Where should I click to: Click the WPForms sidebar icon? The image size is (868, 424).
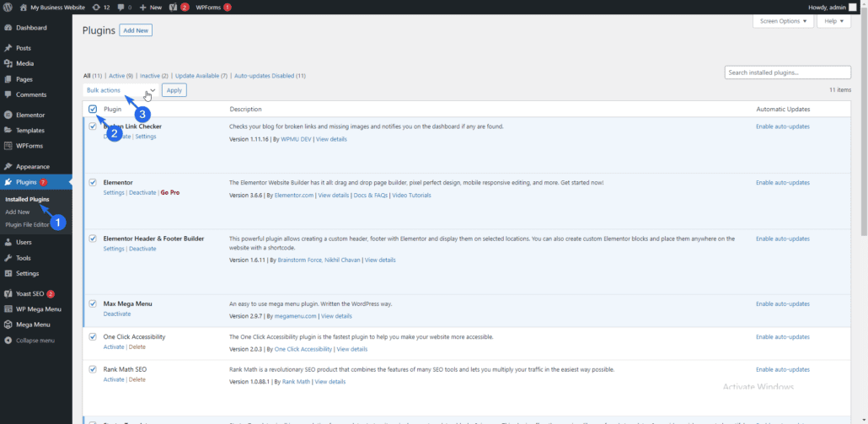coord(8,146)
